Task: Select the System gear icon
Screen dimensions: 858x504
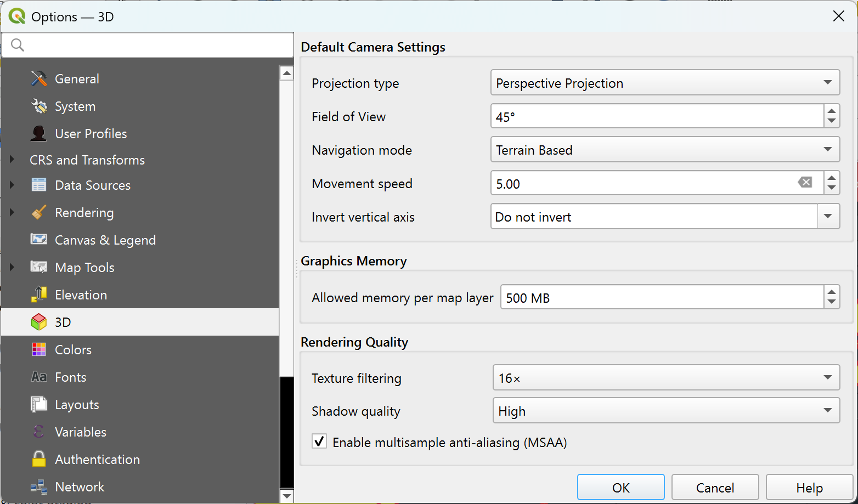Action: tap(39, 106)
